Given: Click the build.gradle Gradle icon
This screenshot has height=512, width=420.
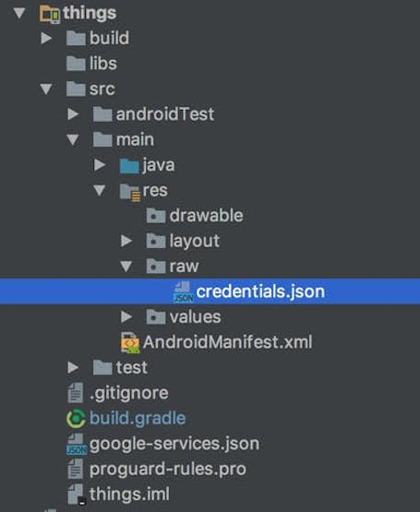Looking at the screenshot, I should (x=77, y=419).
